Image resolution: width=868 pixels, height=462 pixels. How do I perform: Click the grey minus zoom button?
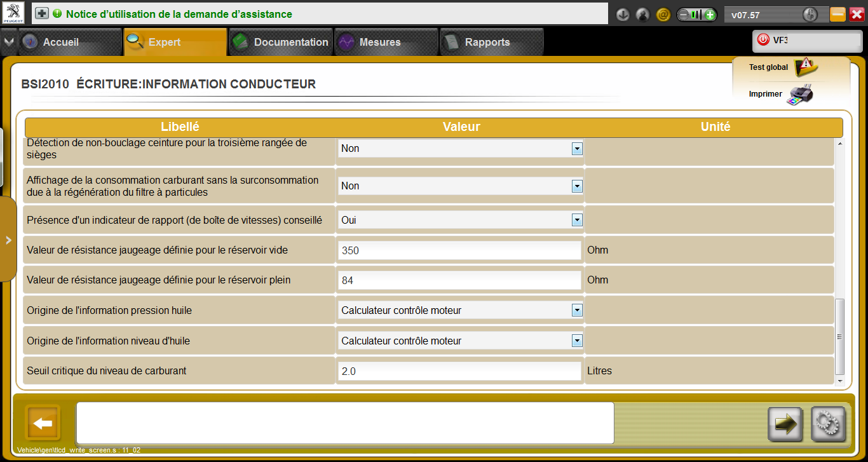(x=684, y=15)
